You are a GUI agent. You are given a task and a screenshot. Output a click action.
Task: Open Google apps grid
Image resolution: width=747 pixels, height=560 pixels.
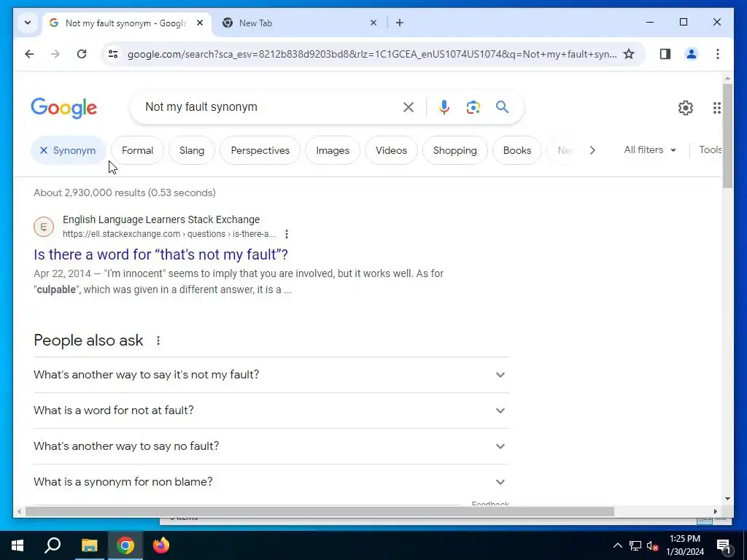[716, 108]
